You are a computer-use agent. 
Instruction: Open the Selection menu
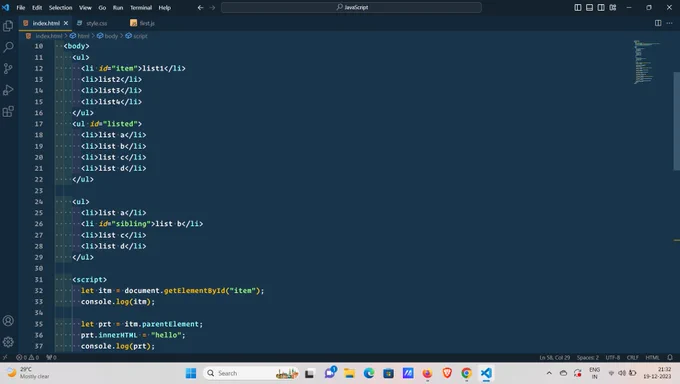pos(60,7)
